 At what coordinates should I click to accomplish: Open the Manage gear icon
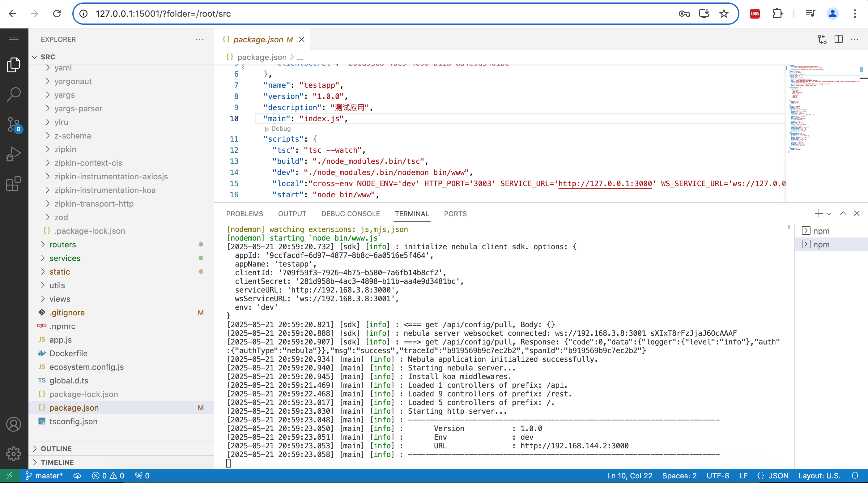pyautogui.click(x=14, y=454)
